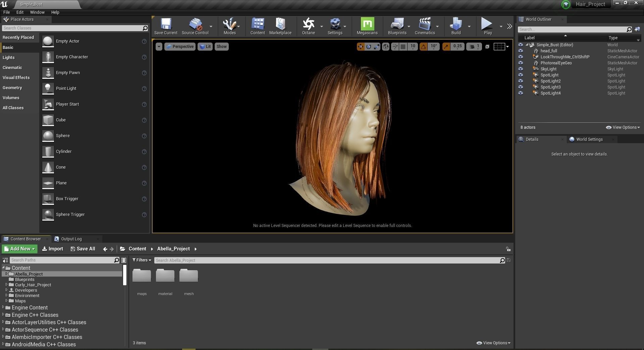The image size is (644, 350).
Task: Open grid snap size 10 dropdown
Action: click(x=413, y=46)
